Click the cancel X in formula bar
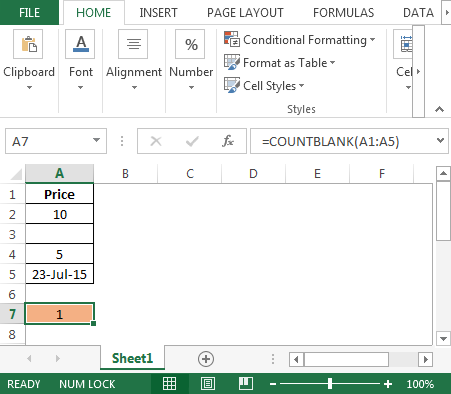The height and width of the screenshot is (394, 451). 156,141
